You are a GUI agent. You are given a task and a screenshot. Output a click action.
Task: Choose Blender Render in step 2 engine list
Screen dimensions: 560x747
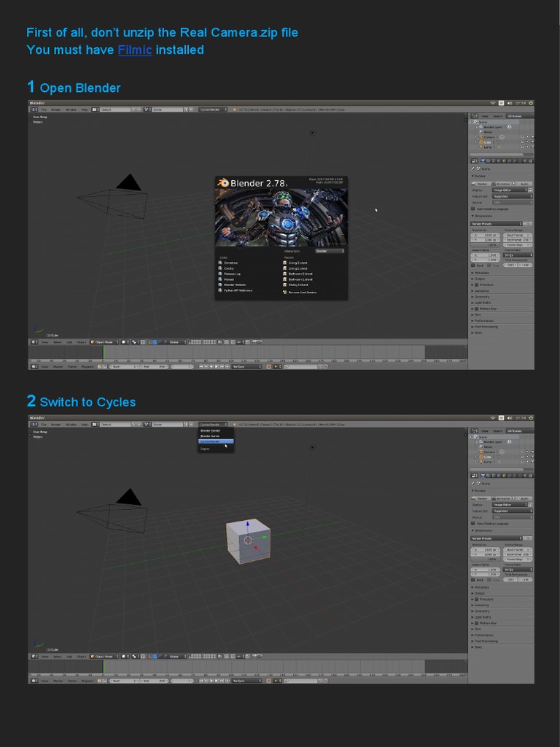tap(210, 430)
